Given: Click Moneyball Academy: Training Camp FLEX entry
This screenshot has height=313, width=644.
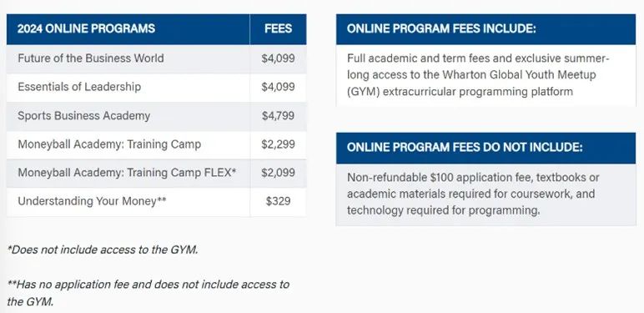Looking at the screenshot, I should (x=127, y=173).
